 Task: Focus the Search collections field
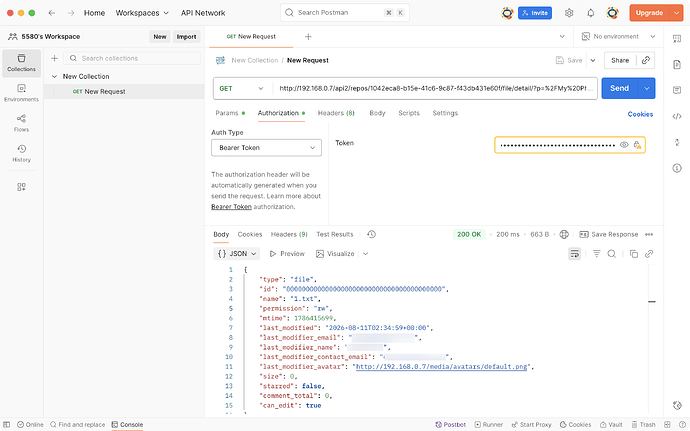tap(132, 58)
